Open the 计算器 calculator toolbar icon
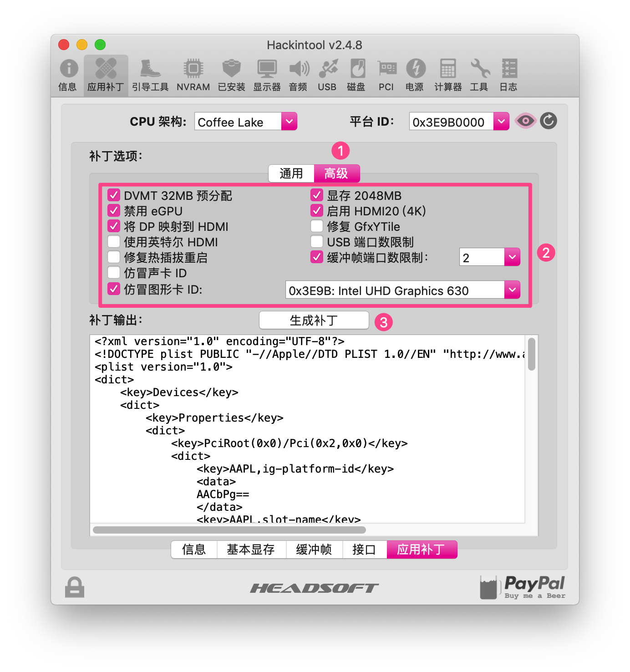The image size is (630, 672). pos(448,75)
